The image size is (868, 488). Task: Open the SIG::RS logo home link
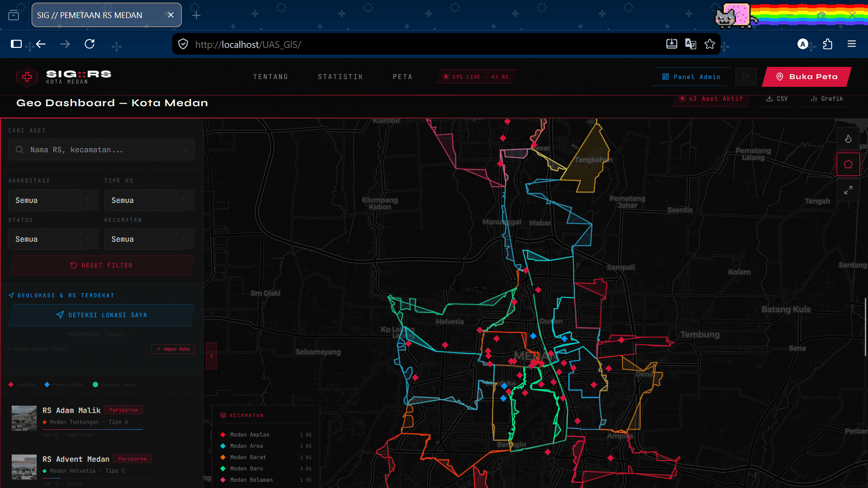[64, 77]
